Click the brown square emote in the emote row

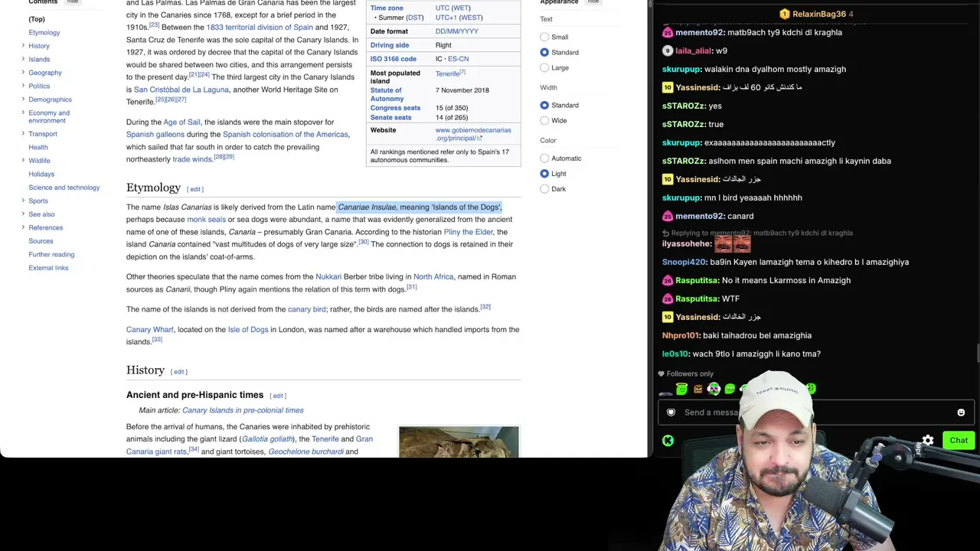(697, 389)
